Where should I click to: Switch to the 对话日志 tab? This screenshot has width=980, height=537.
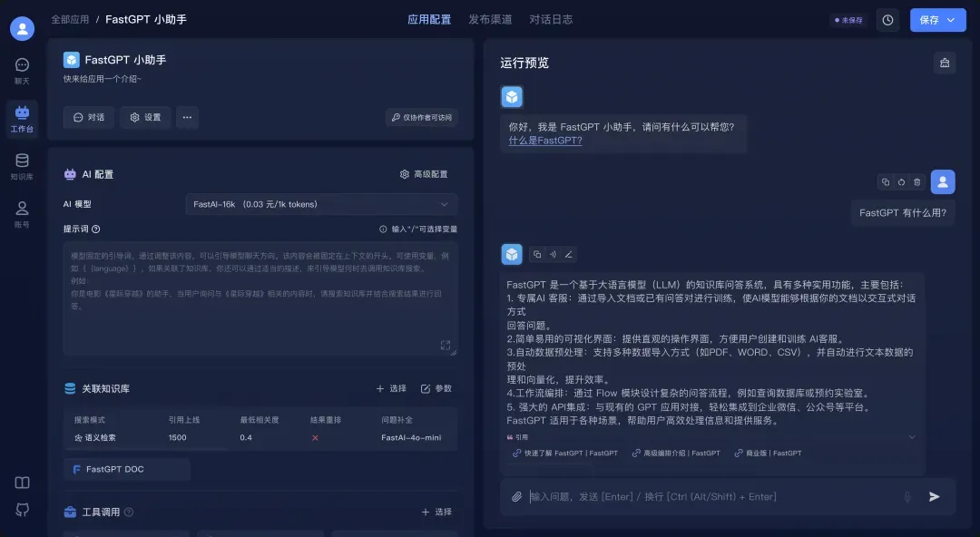pos(551,19)
